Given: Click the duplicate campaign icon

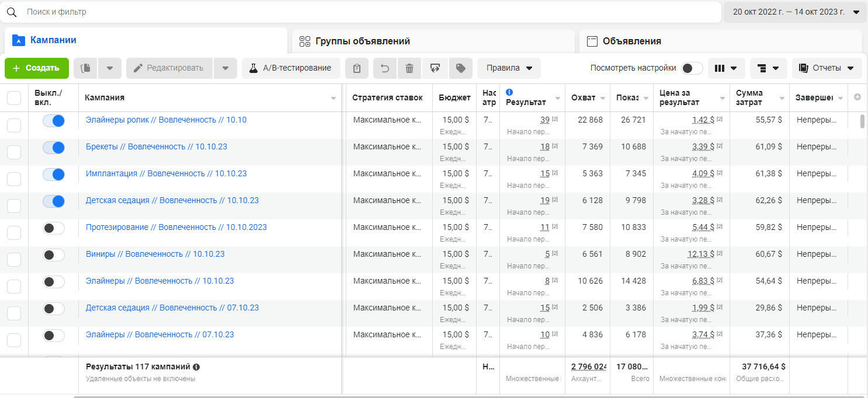Looking at the screenshot, I should click(85, 68).
